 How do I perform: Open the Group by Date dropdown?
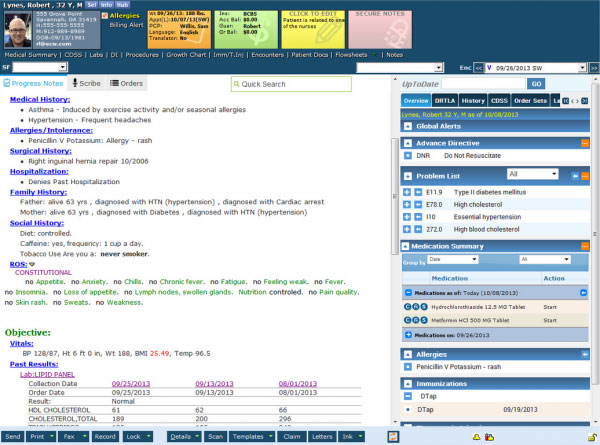click(453, 259)
